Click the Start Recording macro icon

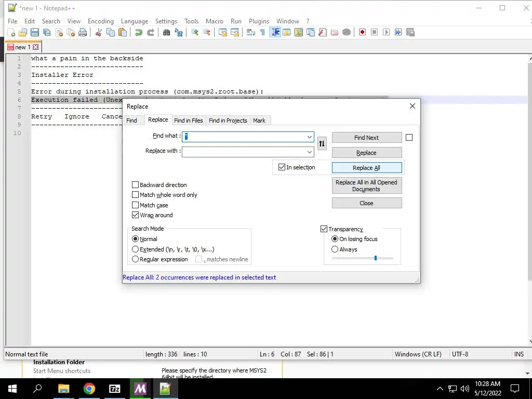coord(362,32)
